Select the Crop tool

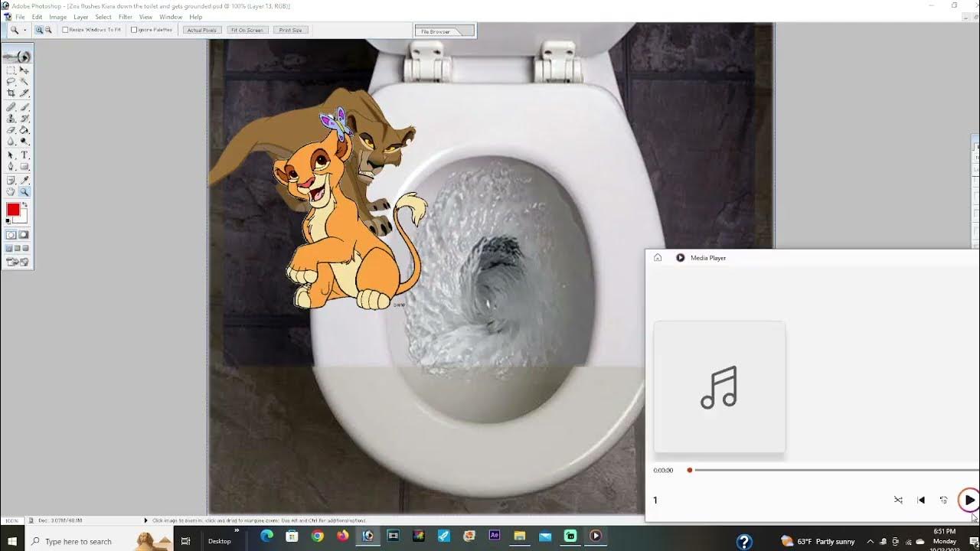[x=11, y=93]
